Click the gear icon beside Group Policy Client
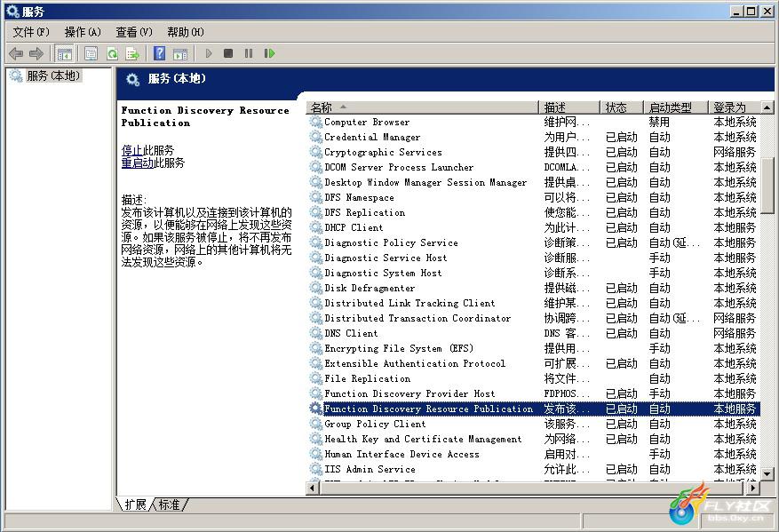 316,424
